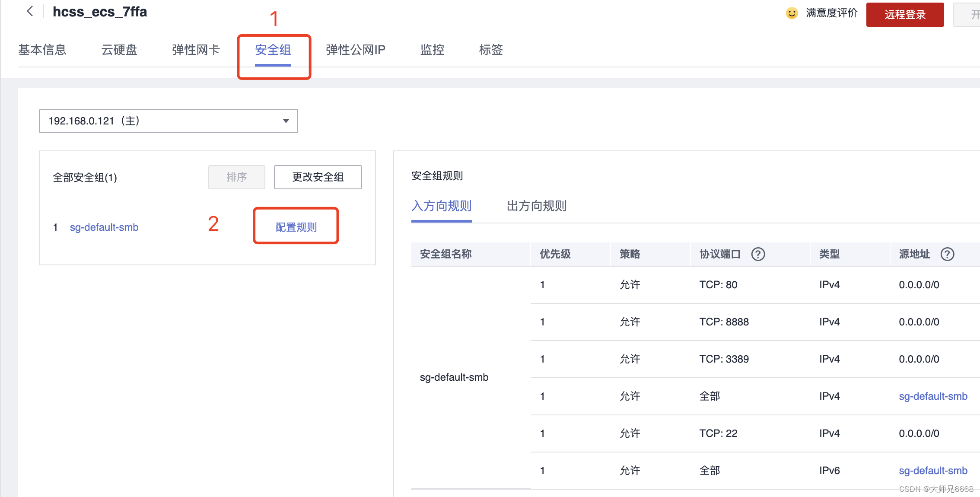Switch to the 弹性网卡 tab
Image resolution: width=980 pixels, height=497 pixels.
196,50
